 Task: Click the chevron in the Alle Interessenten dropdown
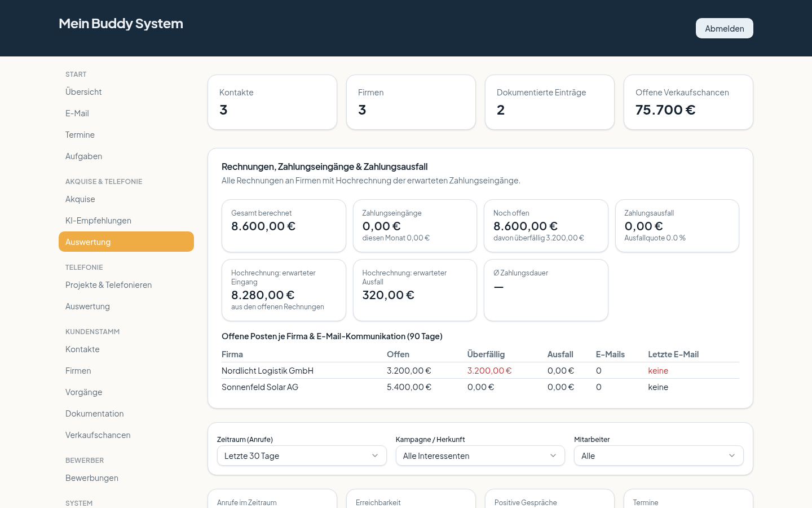click(x=553, y=456)
